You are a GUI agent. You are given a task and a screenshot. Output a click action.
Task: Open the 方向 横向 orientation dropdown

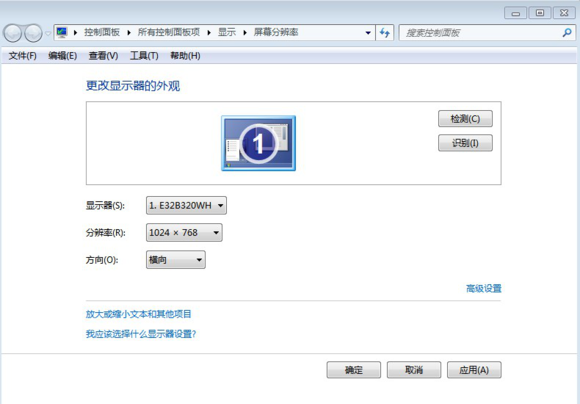pos(176,260)
